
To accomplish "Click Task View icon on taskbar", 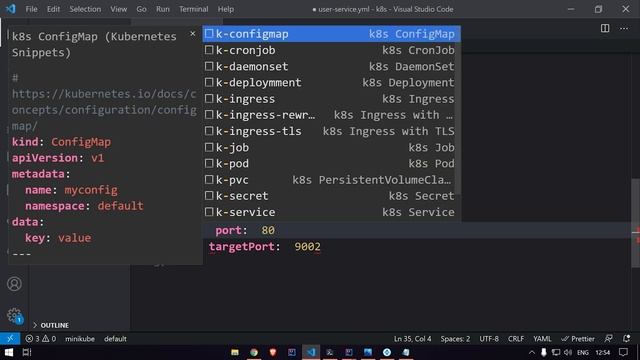I will point(27,352).
